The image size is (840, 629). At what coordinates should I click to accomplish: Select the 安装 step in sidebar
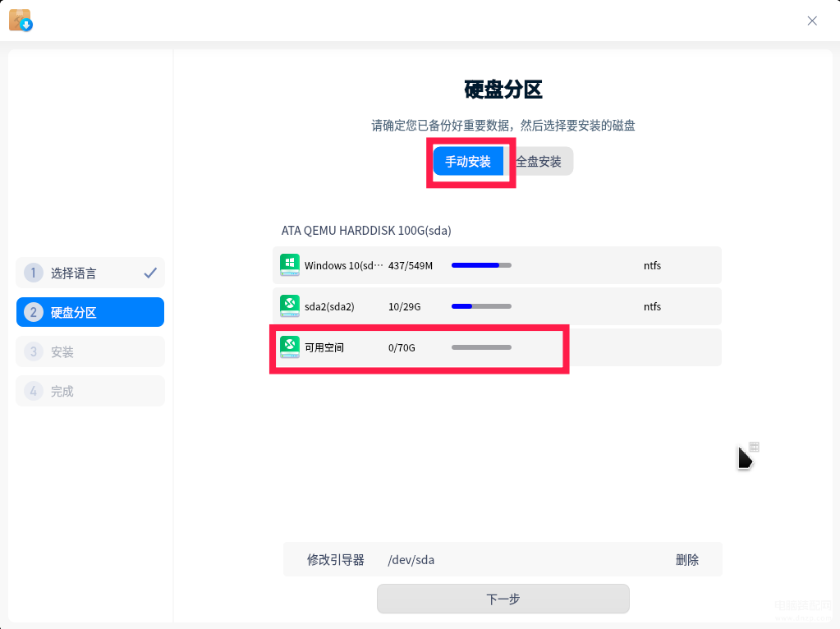point(90,351)
